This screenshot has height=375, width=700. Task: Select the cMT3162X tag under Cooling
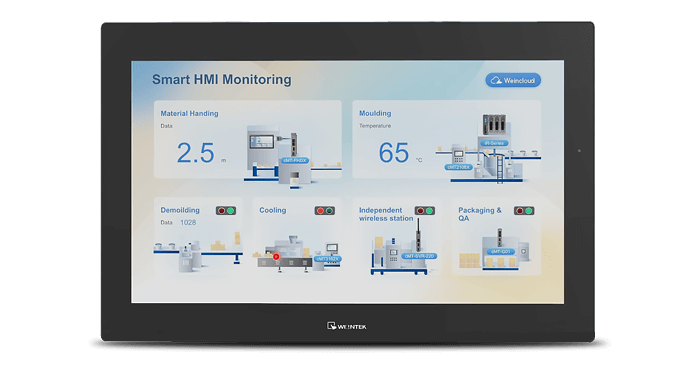point(328,259)
